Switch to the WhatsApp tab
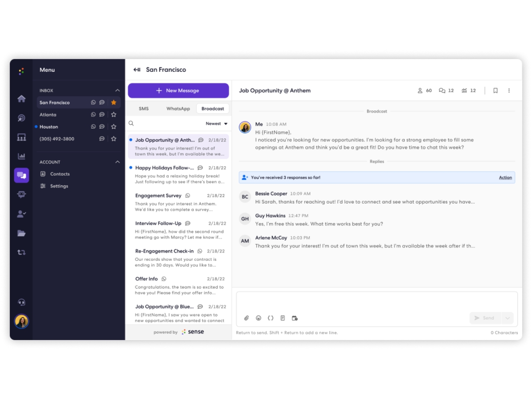Screen dimensions: 532x399 (x=178, y=109)
